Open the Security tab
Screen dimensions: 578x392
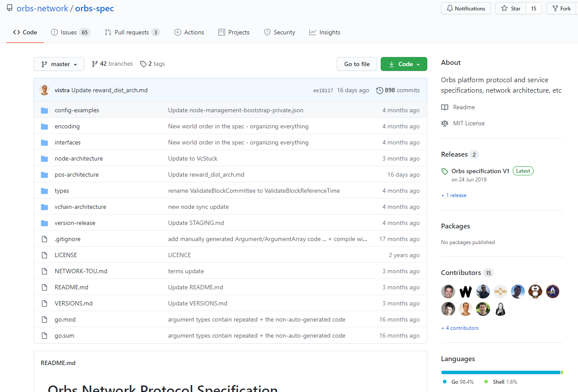(x=280, y=32)
